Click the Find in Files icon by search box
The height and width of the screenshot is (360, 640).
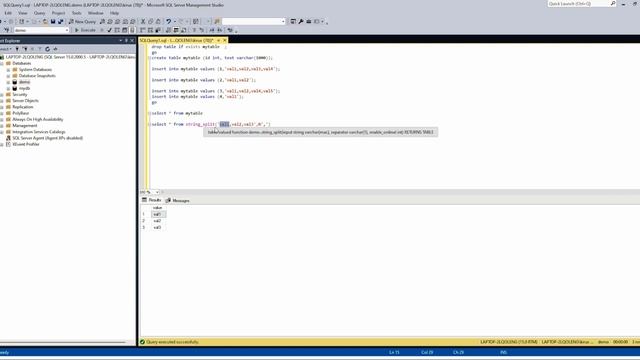[x=217, y=21]
